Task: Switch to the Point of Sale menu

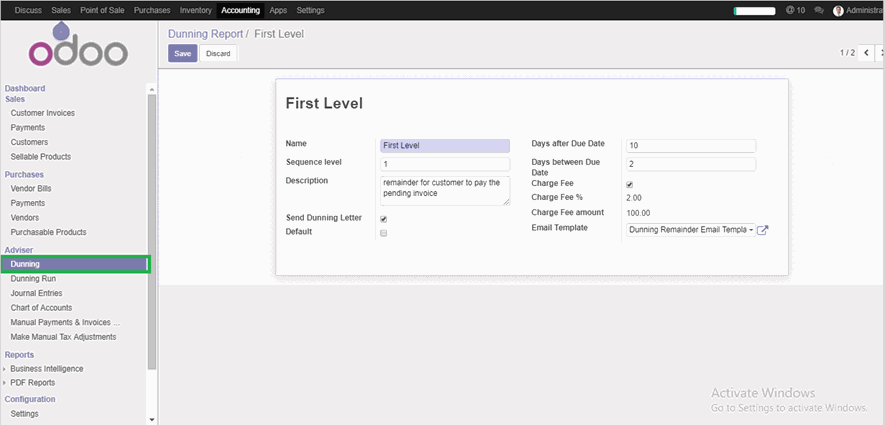Action: pos(104,10)
